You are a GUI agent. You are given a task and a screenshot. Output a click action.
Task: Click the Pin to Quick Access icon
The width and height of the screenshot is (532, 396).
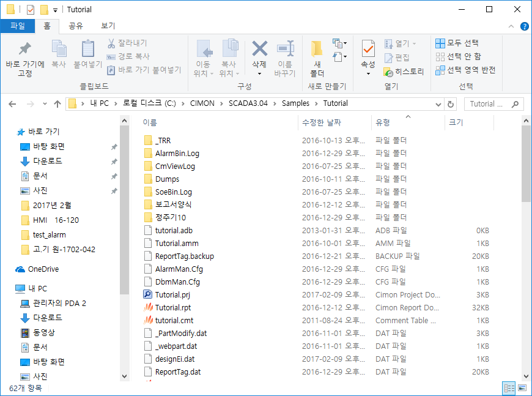[24, 49]
